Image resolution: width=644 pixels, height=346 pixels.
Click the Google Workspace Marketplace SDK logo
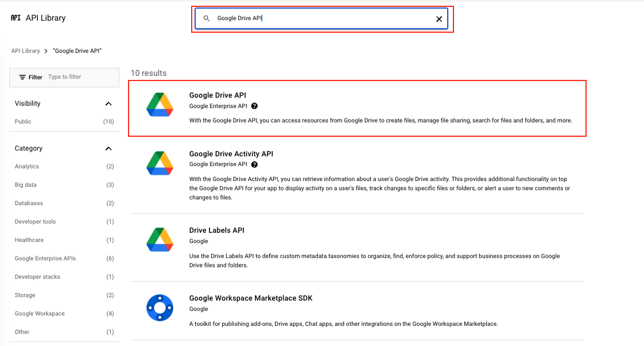pyautogui.click(x=160, y=307)
